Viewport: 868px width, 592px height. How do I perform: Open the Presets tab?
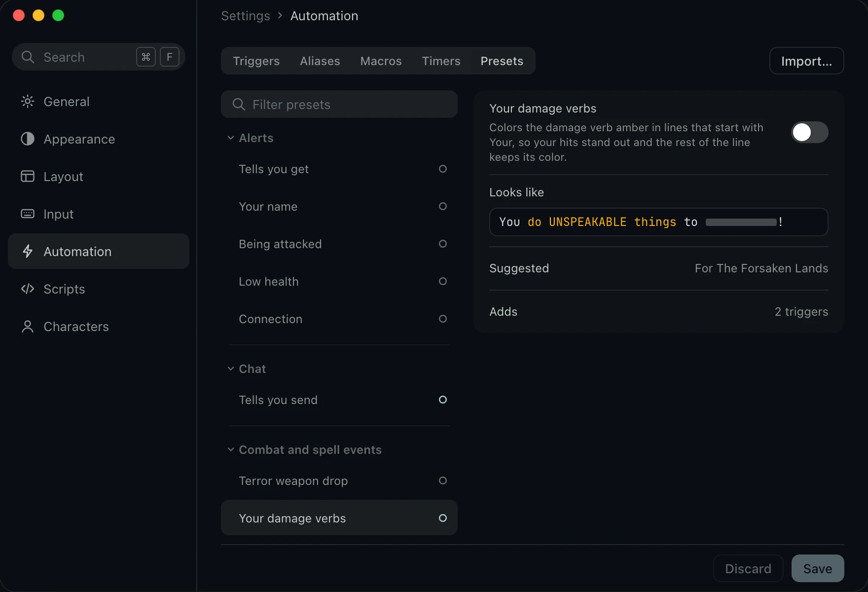502,61
